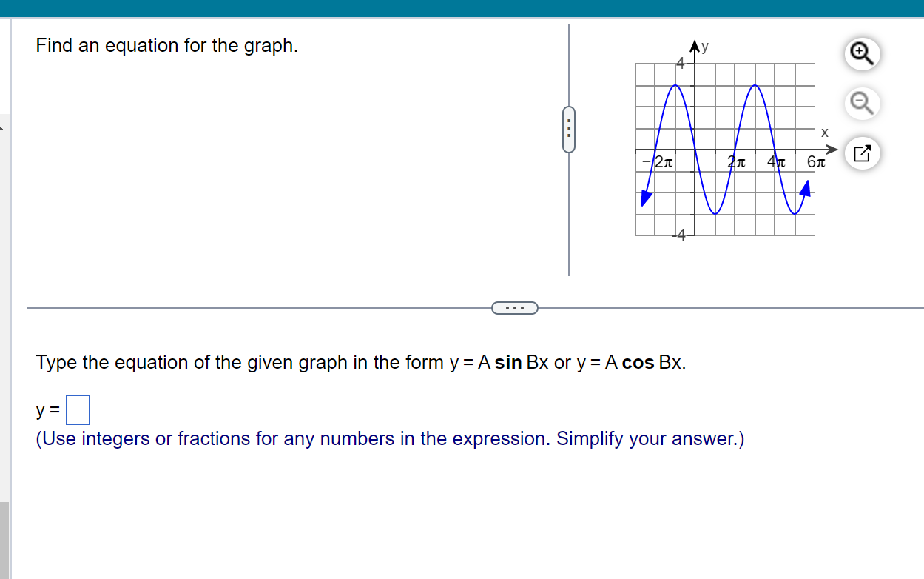Click the teal header bar
Screen dimensions: 924x579
[462, 8]
